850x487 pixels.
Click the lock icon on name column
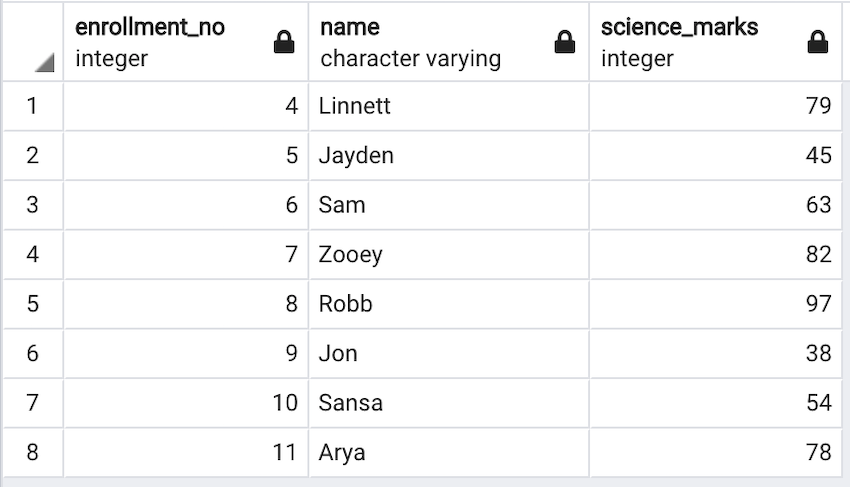click(x=565, y=42)
